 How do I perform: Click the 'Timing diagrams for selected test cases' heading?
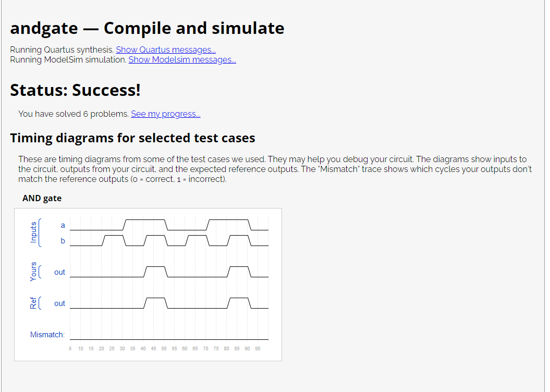[132, 138]
